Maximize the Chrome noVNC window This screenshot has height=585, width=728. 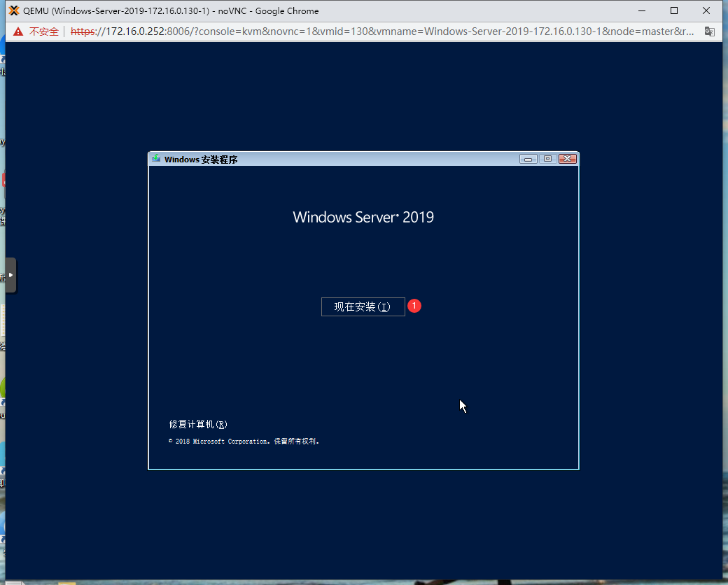(673, 10)
